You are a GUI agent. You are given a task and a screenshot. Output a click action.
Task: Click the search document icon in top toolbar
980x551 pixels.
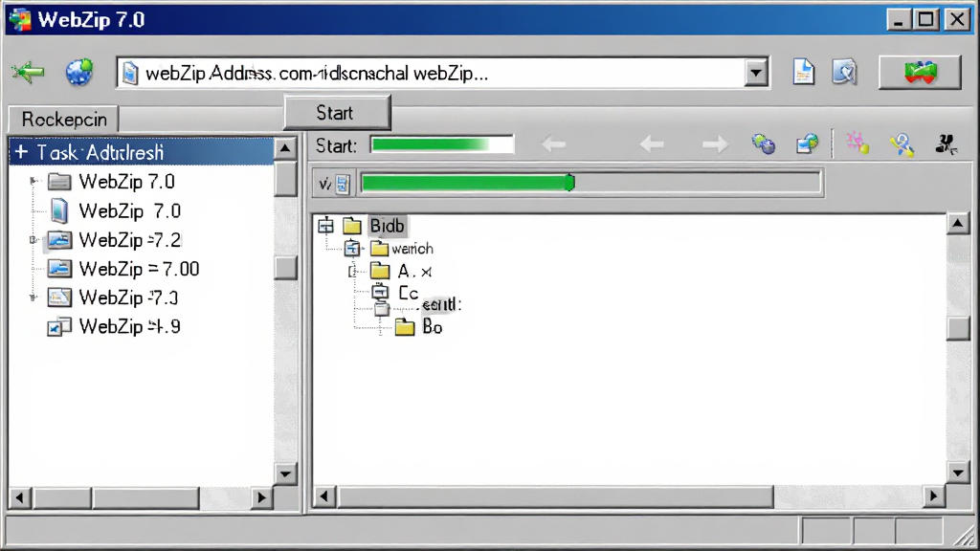844,73
